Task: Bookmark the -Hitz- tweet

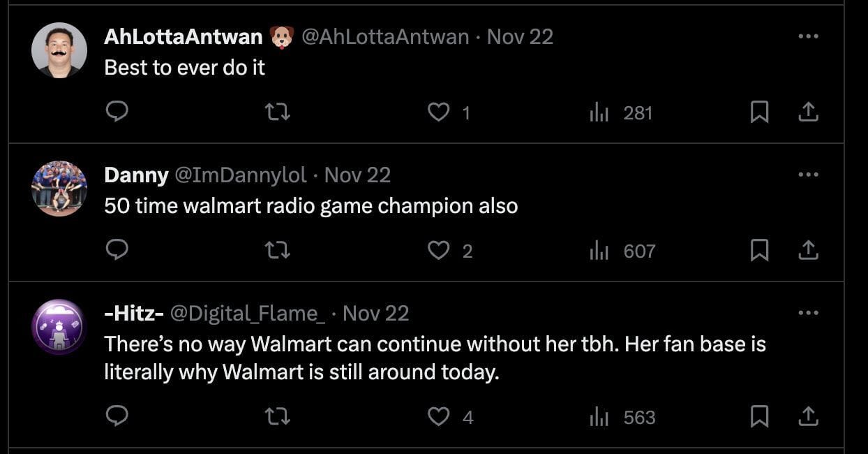Action: 759,416
